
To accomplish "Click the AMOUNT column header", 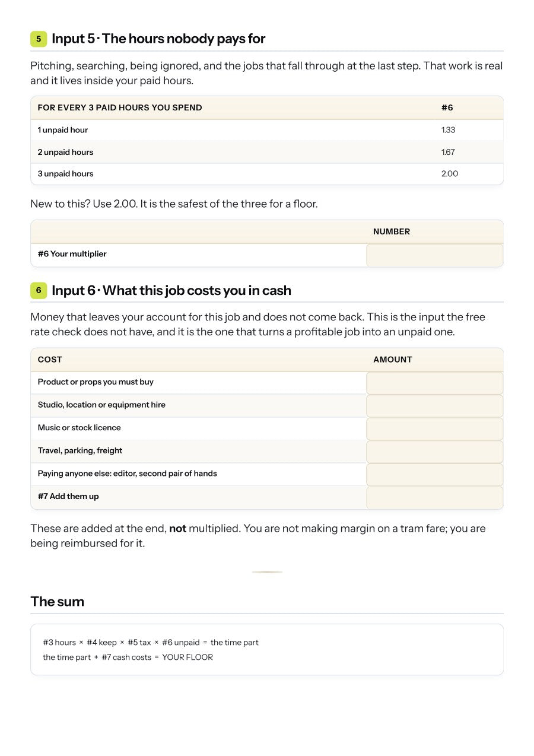I will pos(393,360).
